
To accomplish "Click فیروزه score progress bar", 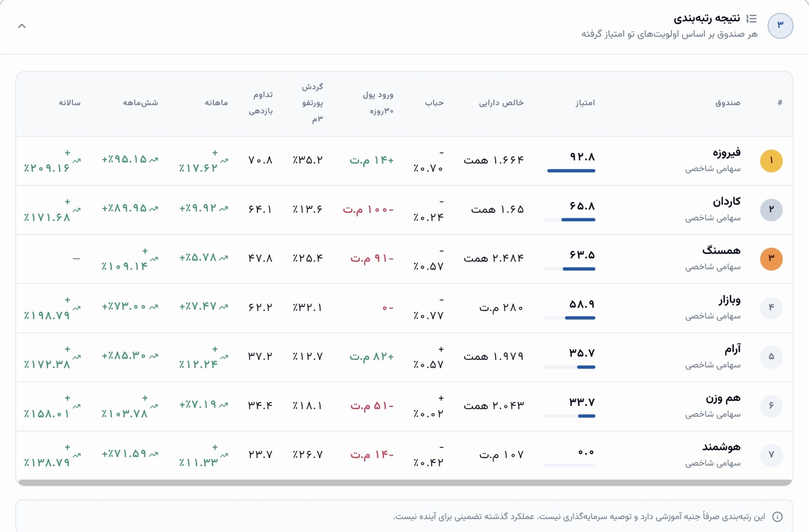I will click(x=569, y=171).
